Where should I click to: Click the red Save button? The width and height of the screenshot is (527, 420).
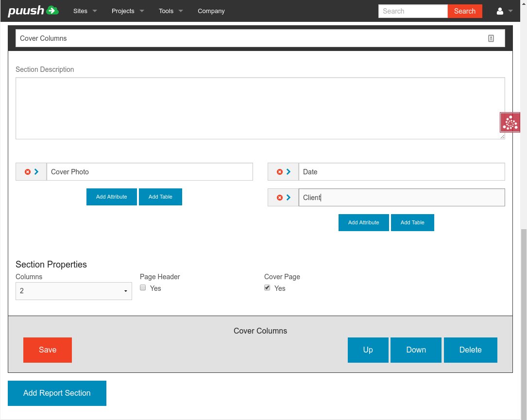pos(48,350)
